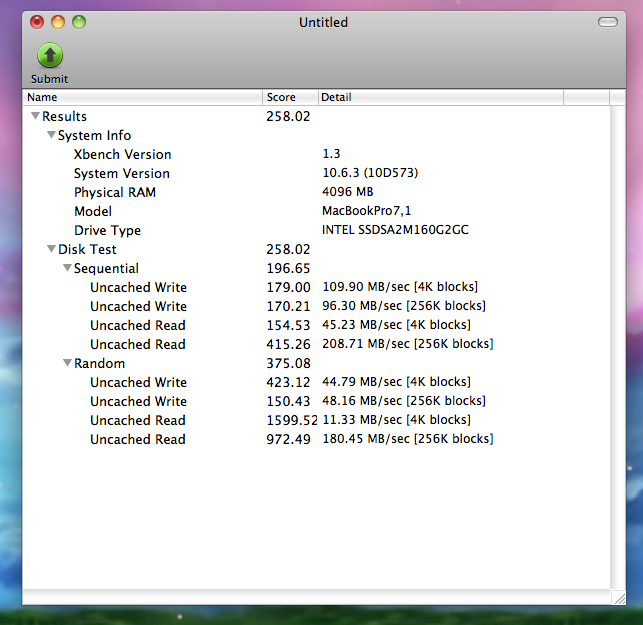
Task: Select Uncached Read row scoring 415.26
Action: pyautogui.click(x=316, y=344)
